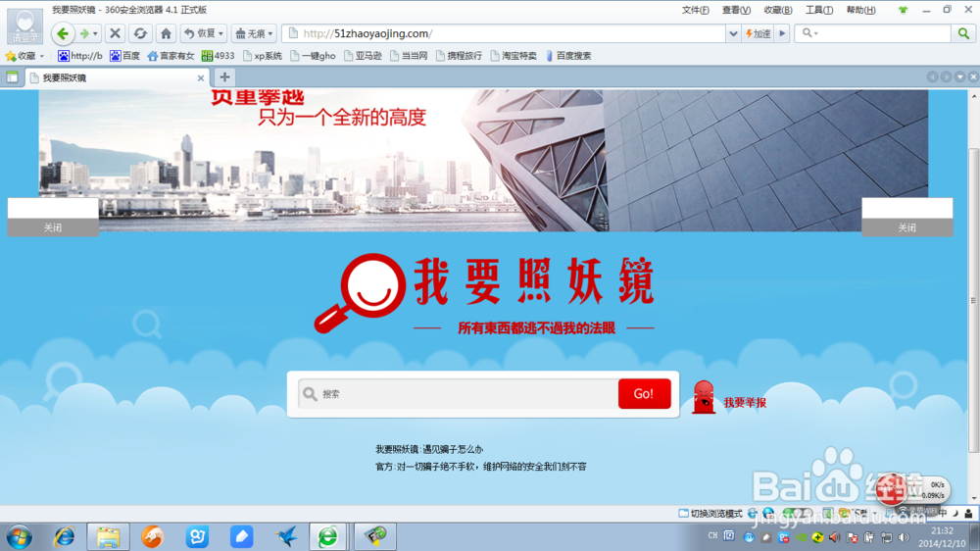
Task: Click the moon night-mode status icon
Action: point(955,514)
